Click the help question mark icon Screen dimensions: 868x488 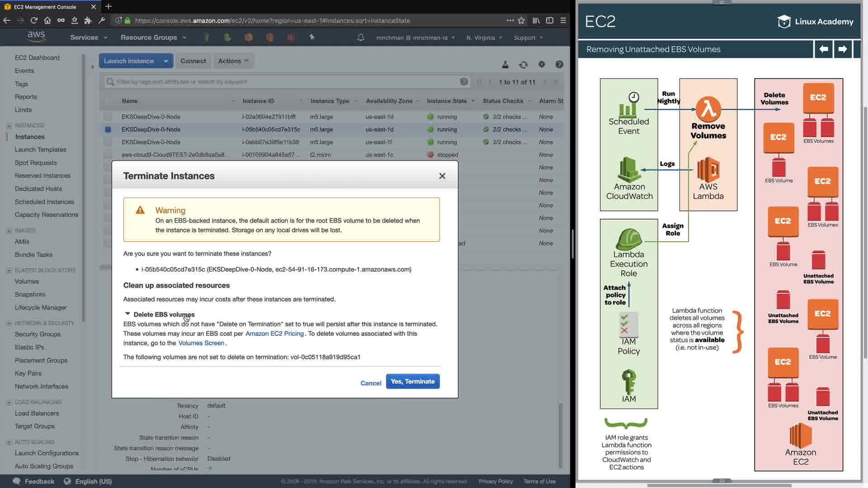pos(559,65)
